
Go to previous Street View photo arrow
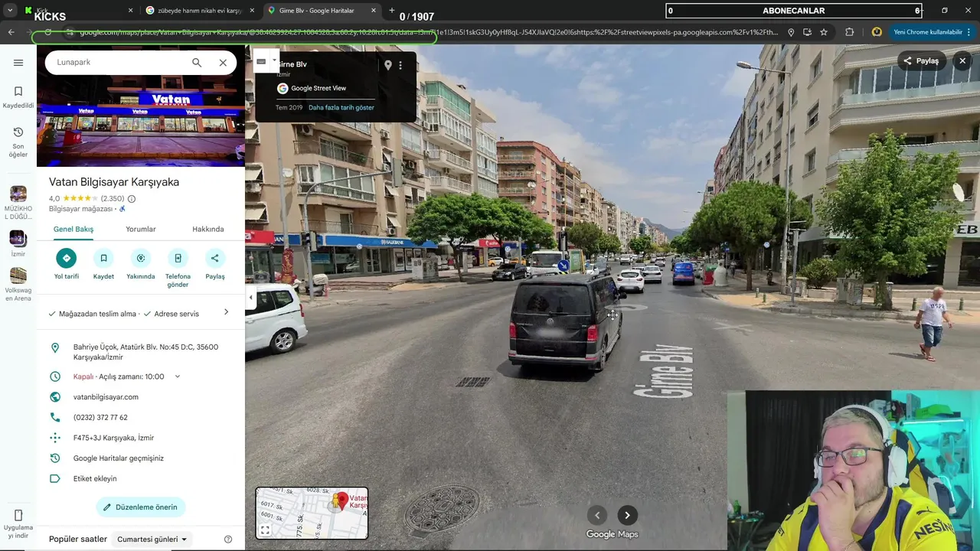(597, 515)
